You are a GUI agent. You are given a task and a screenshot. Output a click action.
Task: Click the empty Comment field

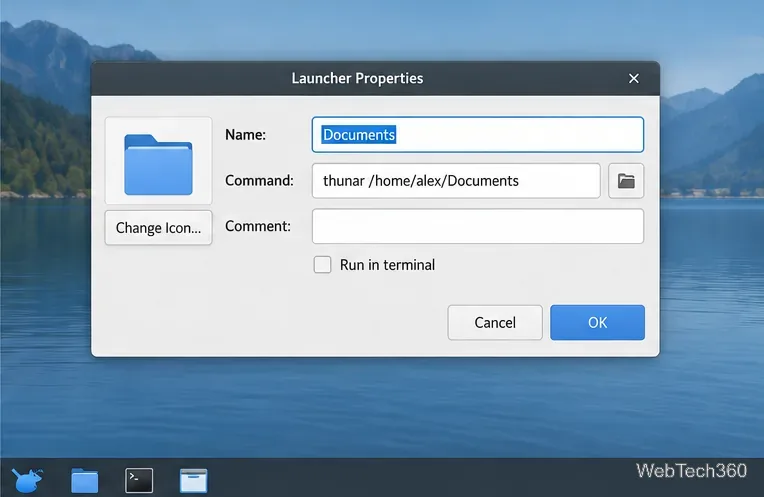[x=478, y=226]
